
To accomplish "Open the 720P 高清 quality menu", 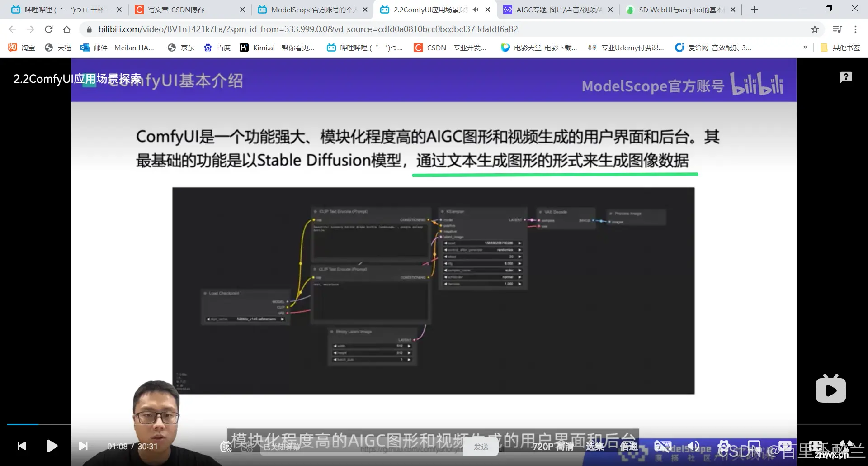I will tap(553, 447).
